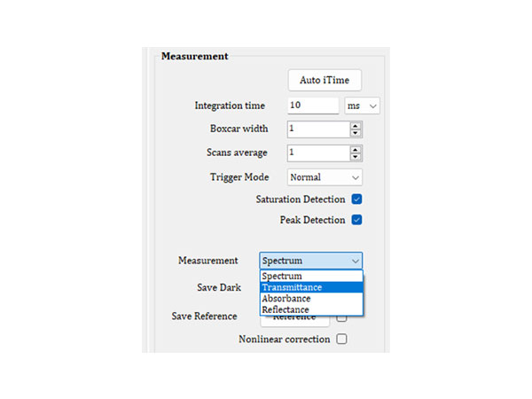Open the ms time unit dropdown
Image resolution: width=532 pixels, height=399 pixels.
coord(362,106)
